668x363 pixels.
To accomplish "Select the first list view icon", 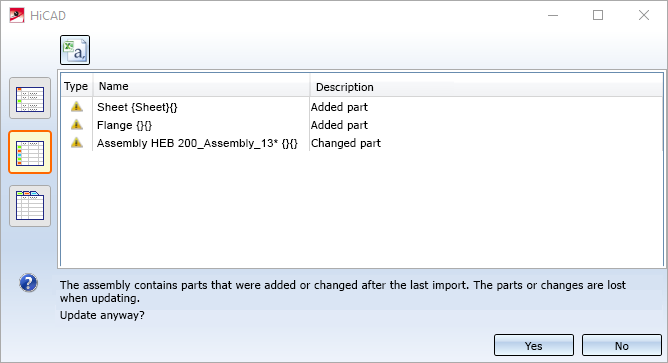I will tap(30, 98).
